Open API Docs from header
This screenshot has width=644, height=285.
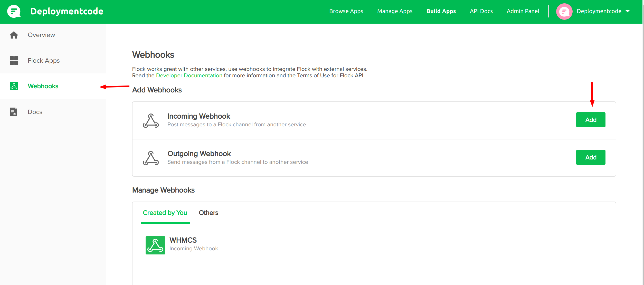[481, 11]
